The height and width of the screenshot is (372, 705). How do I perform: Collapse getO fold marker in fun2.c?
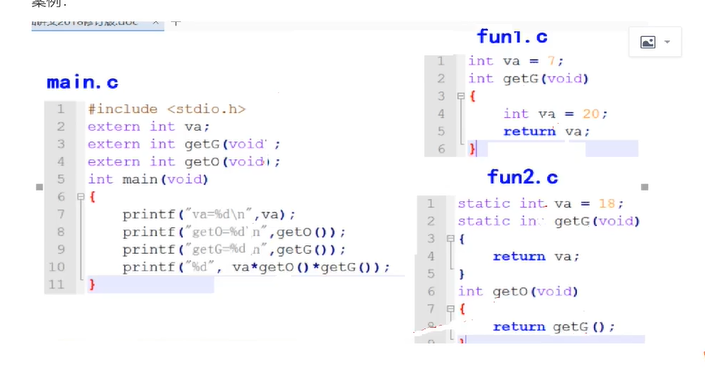pos(450,309)
